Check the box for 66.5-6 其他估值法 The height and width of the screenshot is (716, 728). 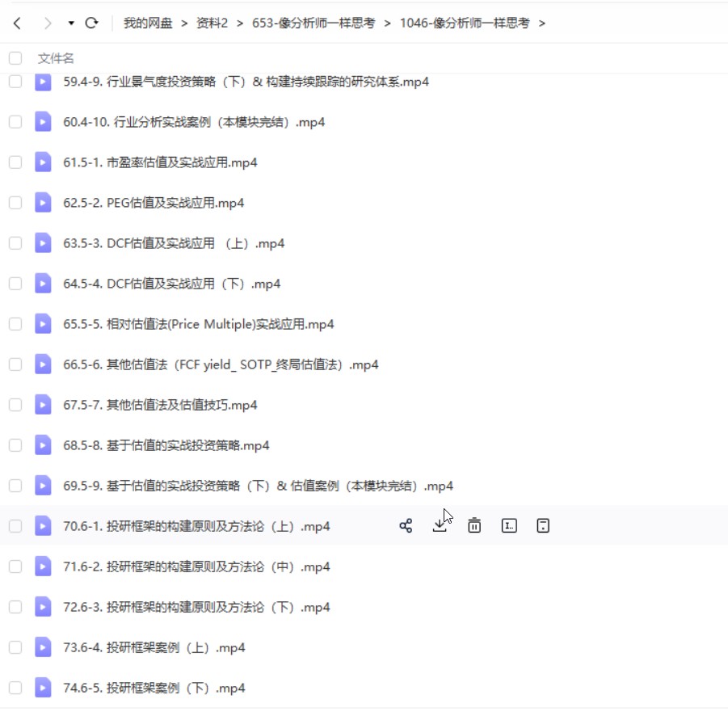pyautogui.click(x=15, y=364)
